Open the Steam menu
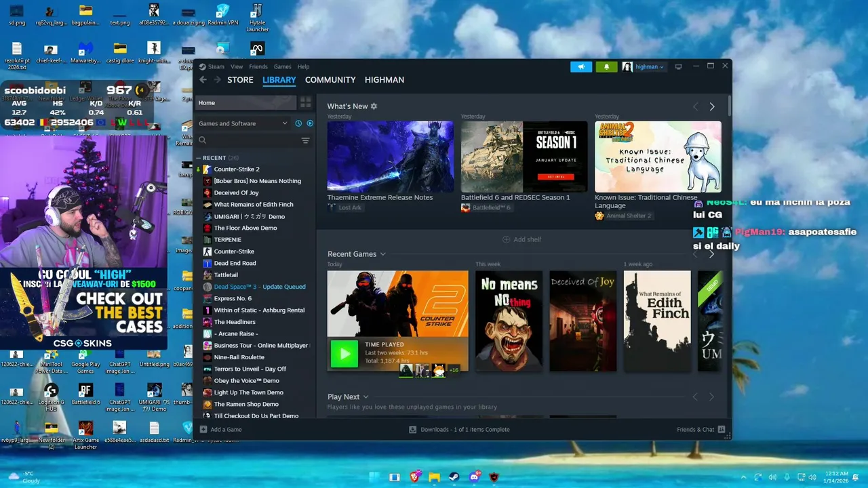The height and width of the screenshot is (488, 868). coord(216,66)
